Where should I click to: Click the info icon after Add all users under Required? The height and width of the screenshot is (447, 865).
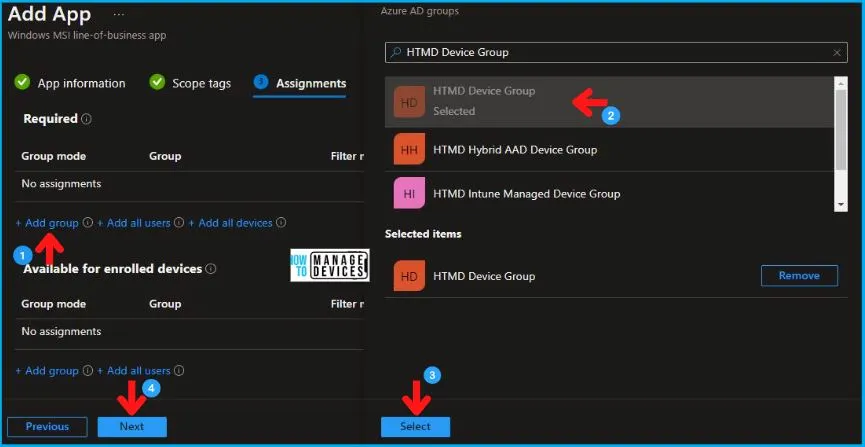click(179, 222)
